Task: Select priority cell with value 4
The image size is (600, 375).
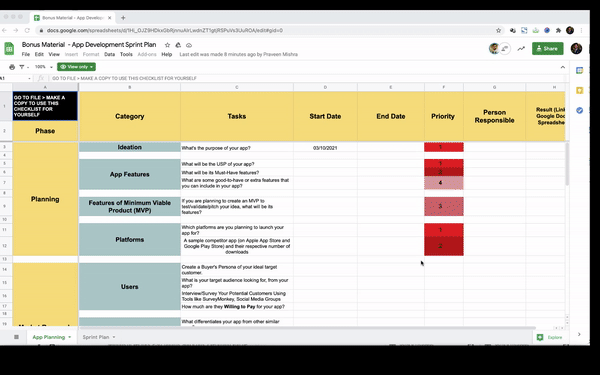Action: click(x=443, y=183)
